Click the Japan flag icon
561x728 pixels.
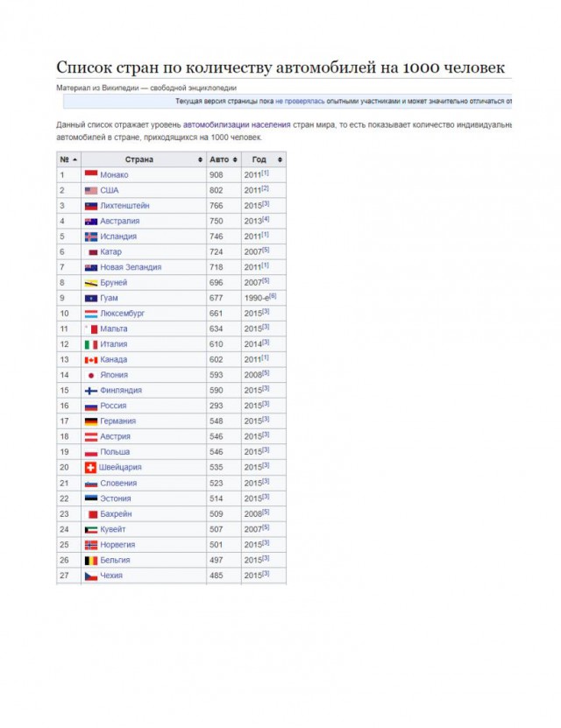(91, 375)
